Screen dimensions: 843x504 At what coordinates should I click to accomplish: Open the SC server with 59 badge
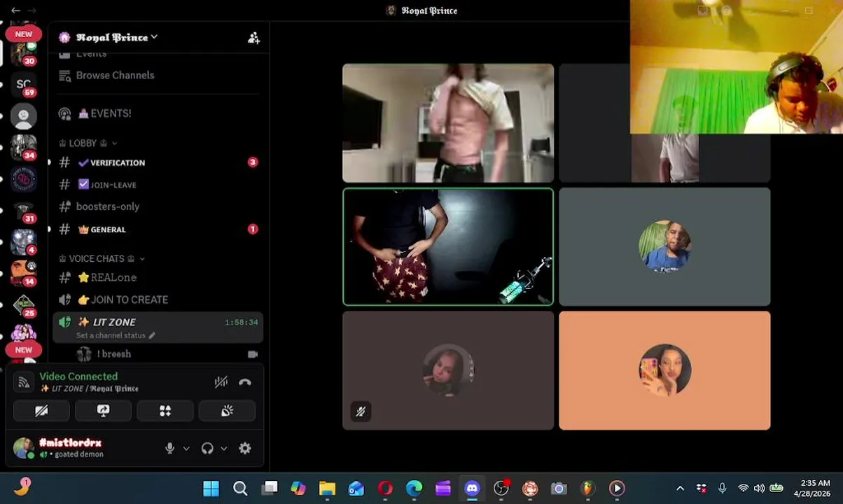point(24,85)
